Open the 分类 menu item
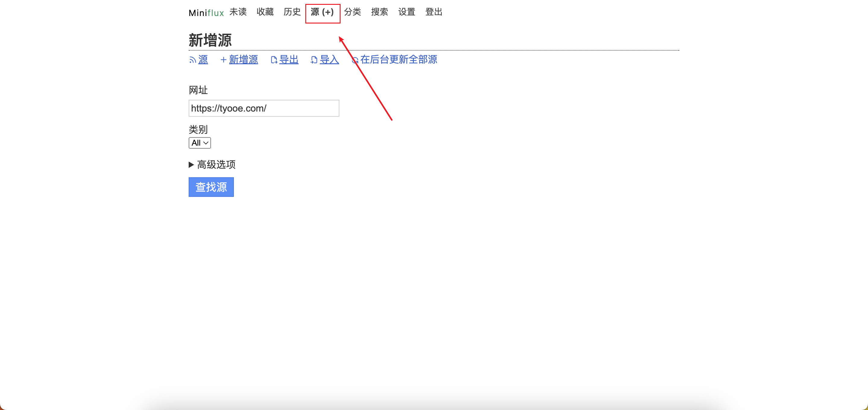Viewport: 868px width, 410px height. tap(352, 12)
